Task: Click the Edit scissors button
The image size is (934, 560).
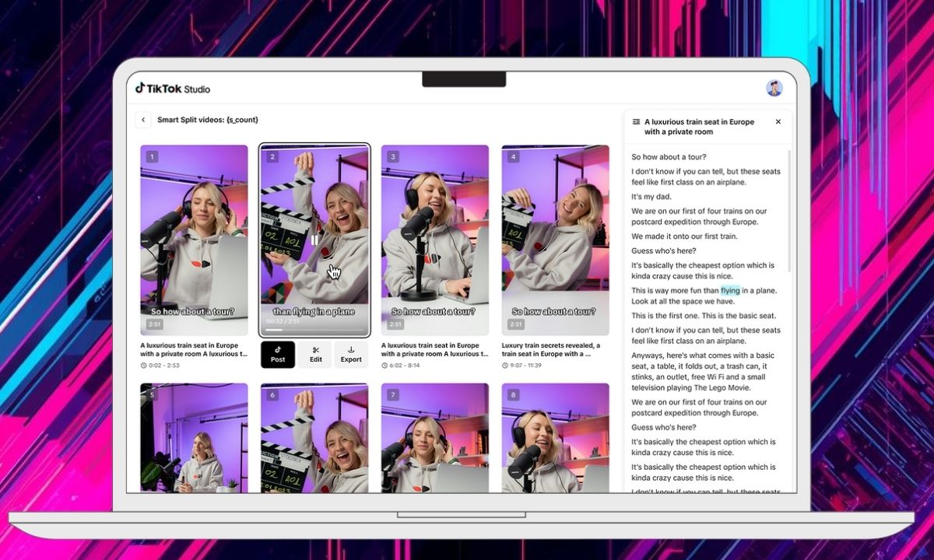Action: (x=315, y=355)
